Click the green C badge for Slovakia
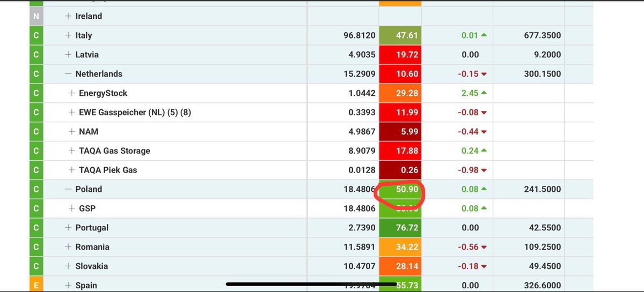644x292 pixels. 36,266
